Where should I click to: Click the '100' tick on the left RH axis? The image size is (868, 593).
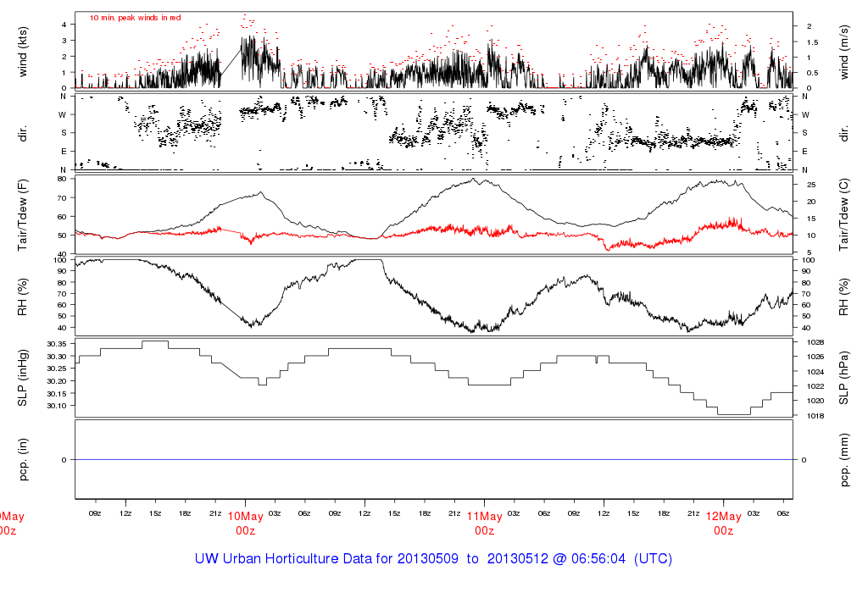60,260
